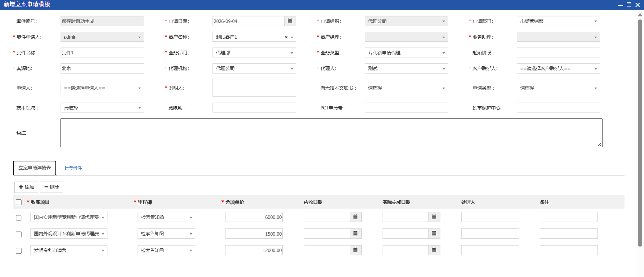The image size is (644, 277).
Task: Click into the 案件名称 input field
Action: click(x=102, y=53)
